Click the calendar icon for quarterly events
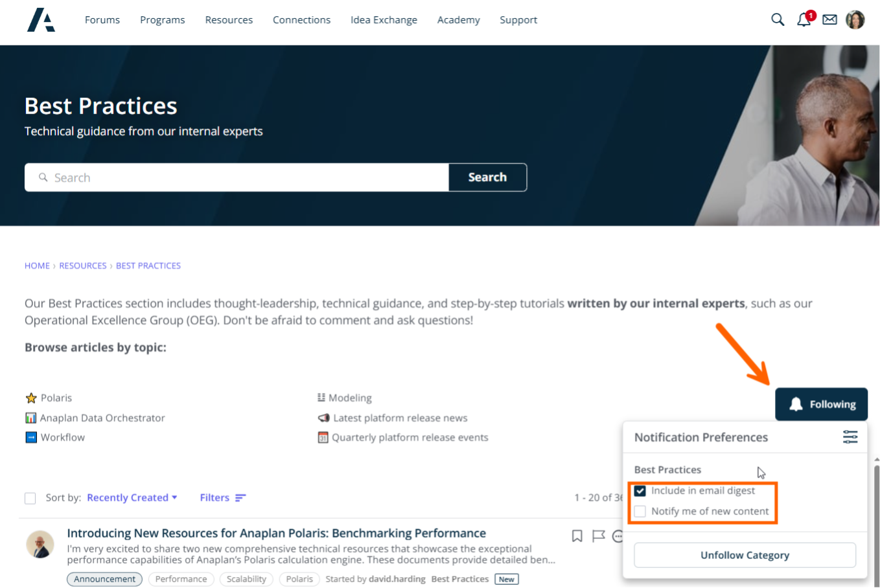 323,438
